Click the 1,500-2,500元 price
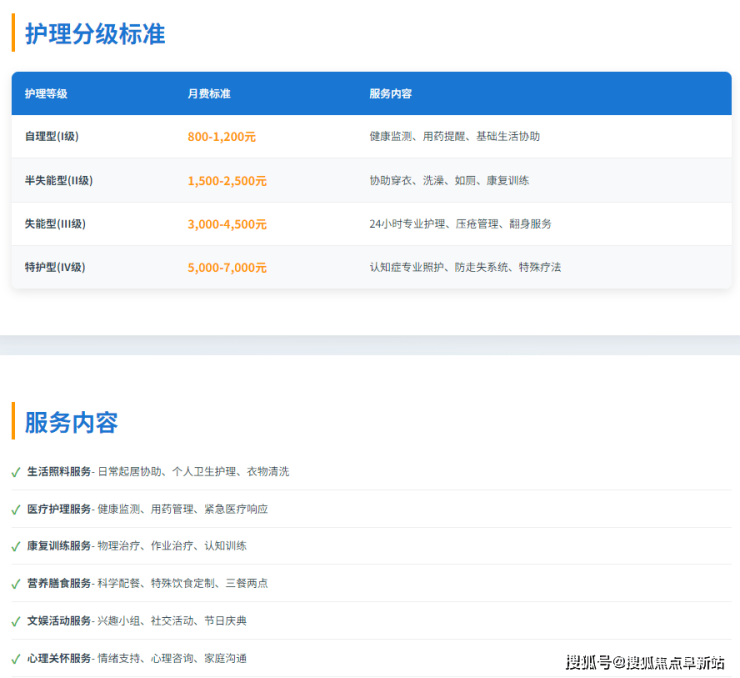The height and width of the screenshot is (678, 740). point(227,181)
